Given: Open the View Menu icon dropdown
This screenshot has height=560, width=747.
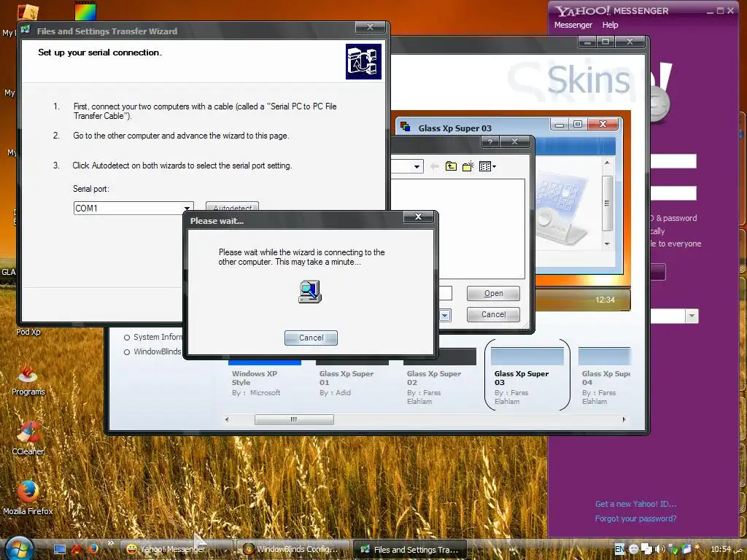Looking at the screenshot, I should (x=487, y=166).
